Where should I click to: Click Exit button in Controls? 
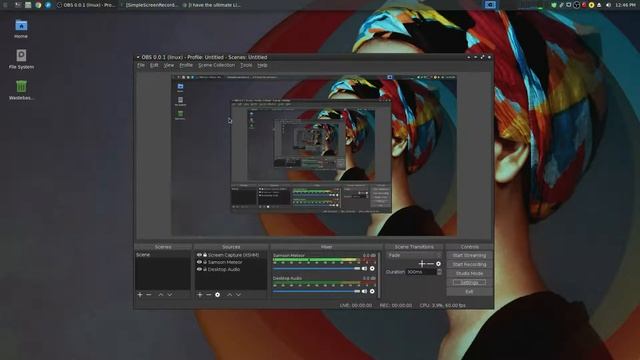(469, 291)
